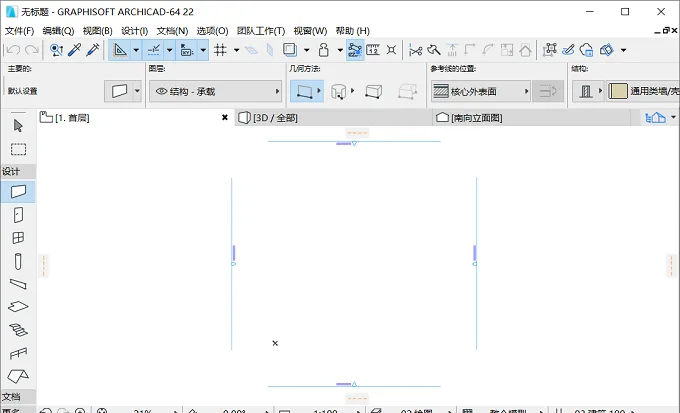Click the pen editing toolbar icon
The height and width of the screenshot is (413, 680).
pos(568,50)
